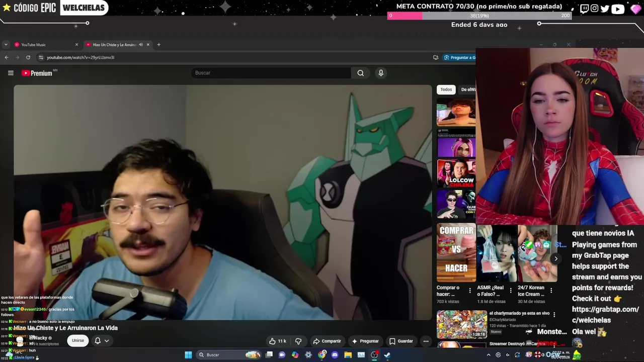Screen dimensions: 644x362
Task: Click the Twitter bird icon in overlay
Action: [x=605, y=9]
